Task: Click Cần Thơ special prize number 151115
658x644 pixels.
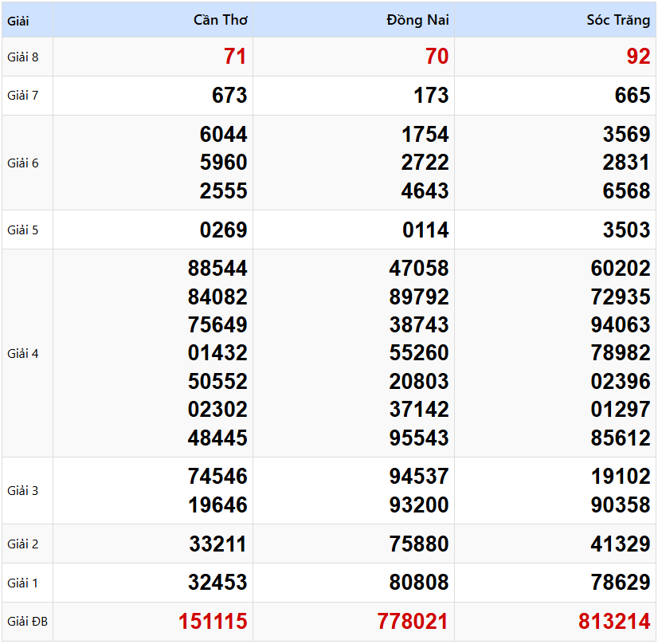Action: click(213, 622)
